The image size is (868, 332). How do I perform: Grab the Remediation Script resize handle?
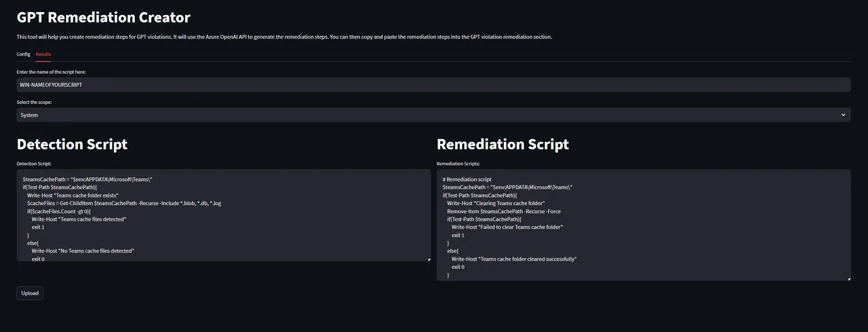(x=848, y=278)
